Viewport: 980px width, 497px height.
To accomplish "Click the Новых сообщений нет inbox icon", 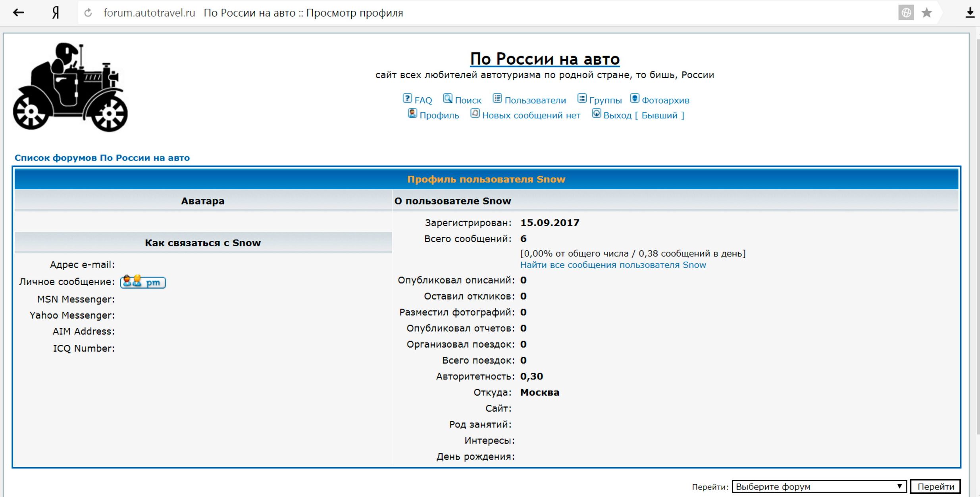I will click(x=475, y=114).
